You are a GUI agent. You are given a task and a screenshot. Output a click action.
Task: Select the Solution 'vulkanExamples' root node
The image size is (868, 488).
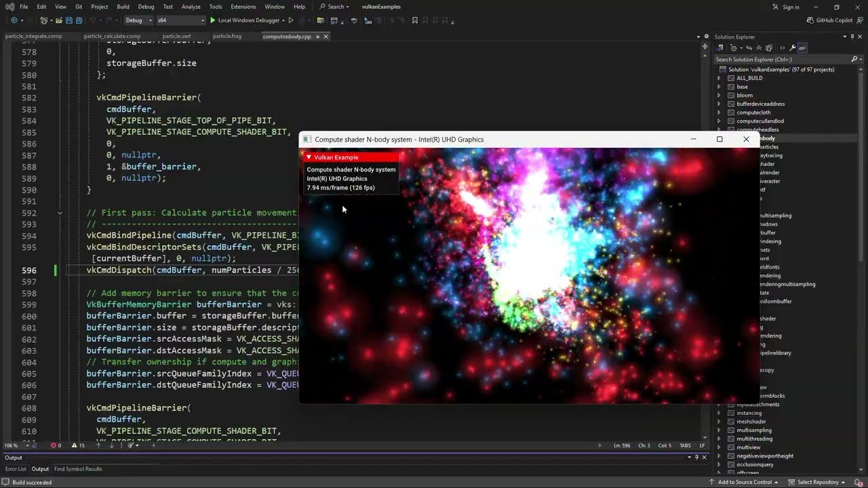[x=781, y=69]
